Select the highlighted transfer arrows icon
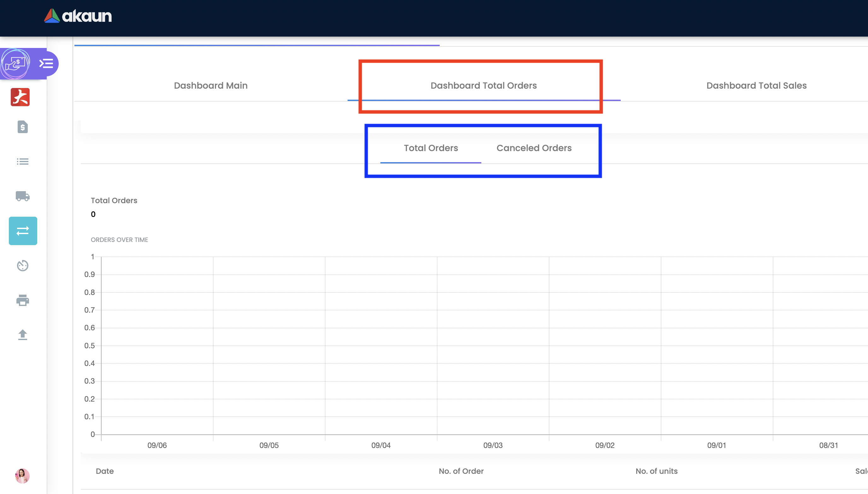 tap(23, 231)
